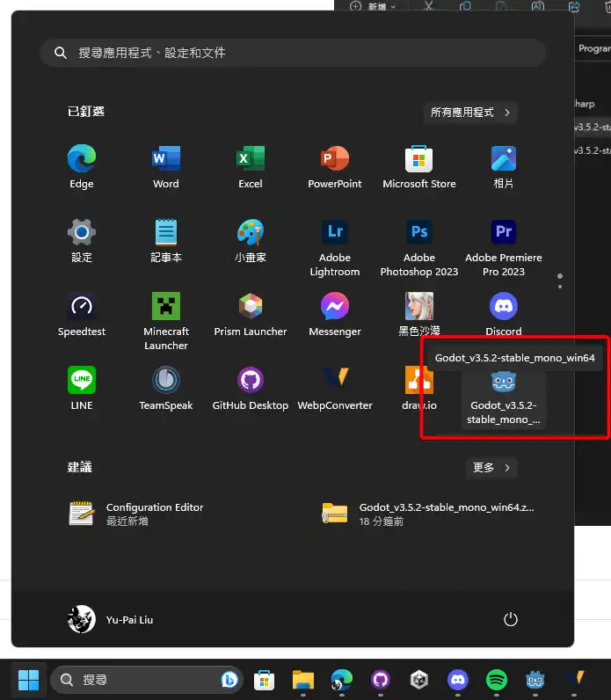Launch Word from the Start menu

tap(166, 166)
